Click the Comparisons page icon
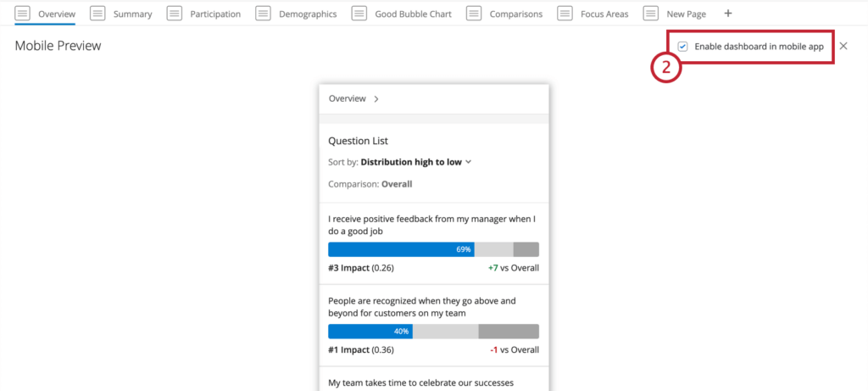This screenshot has width=868, height=391. click(x=474, y=14)
